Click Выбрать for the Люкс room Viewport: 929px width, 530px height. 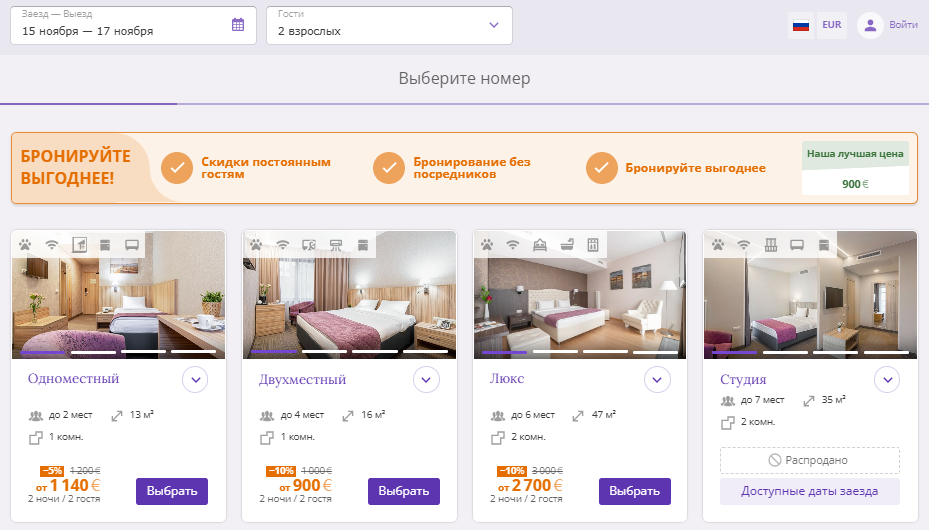635,492
